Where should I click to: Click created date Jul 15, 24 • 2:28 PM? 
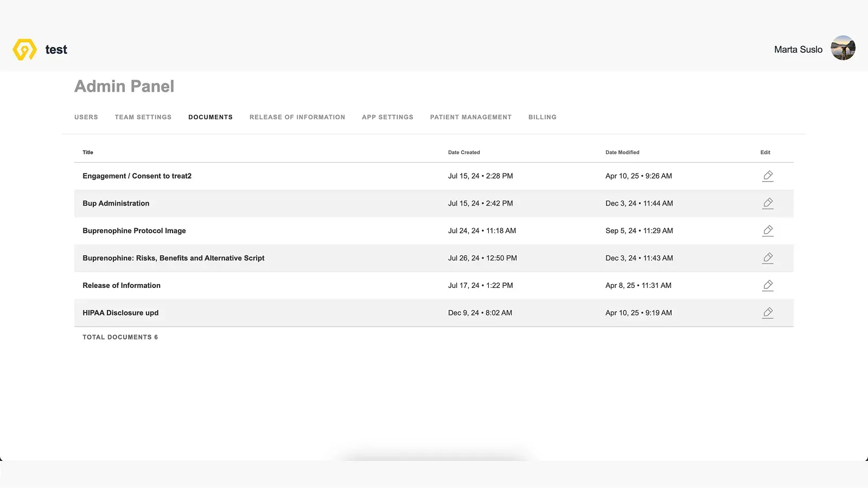pyautogui.click(x=481, y=176)
